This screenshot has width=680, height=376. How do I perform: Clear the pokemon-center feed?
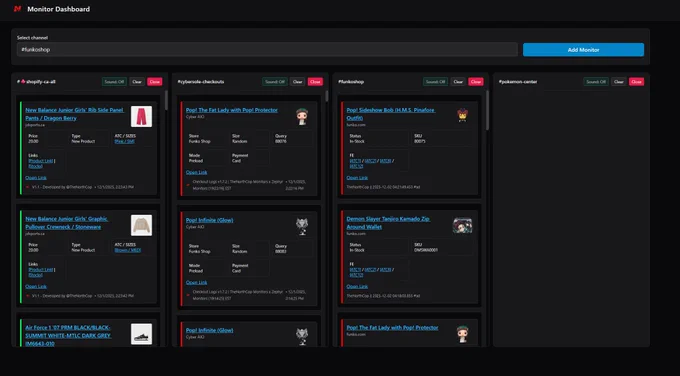pos(619,82)
